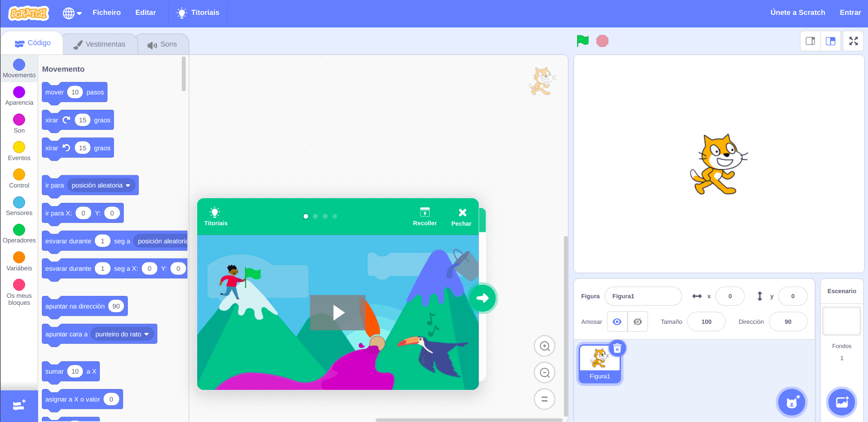Image resolution: width=868 pixels, height=422 pixels.
Task: Switch to the Vestimentas tab
Action: coord(100,44)
